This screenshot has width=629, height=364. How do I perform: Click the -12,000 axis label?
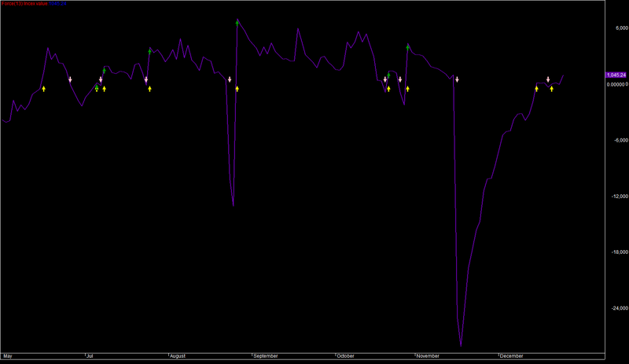620,197
